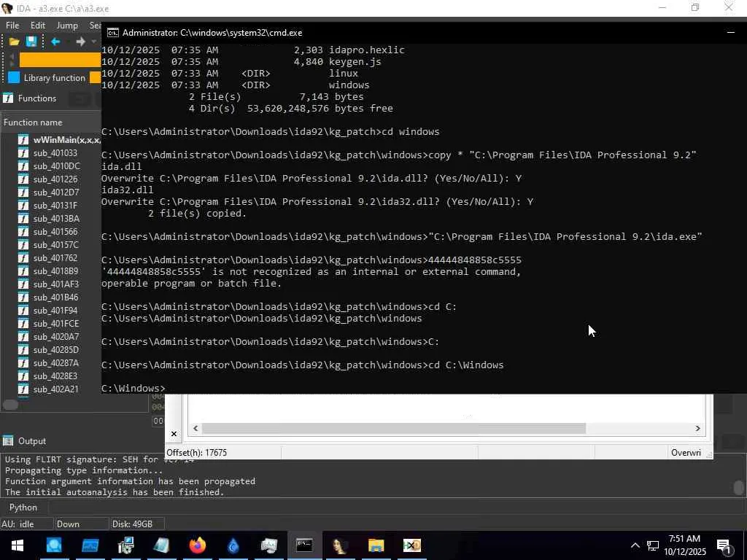
Task: Click the function icon beside sub_4010DC
Action: [23, 166]
